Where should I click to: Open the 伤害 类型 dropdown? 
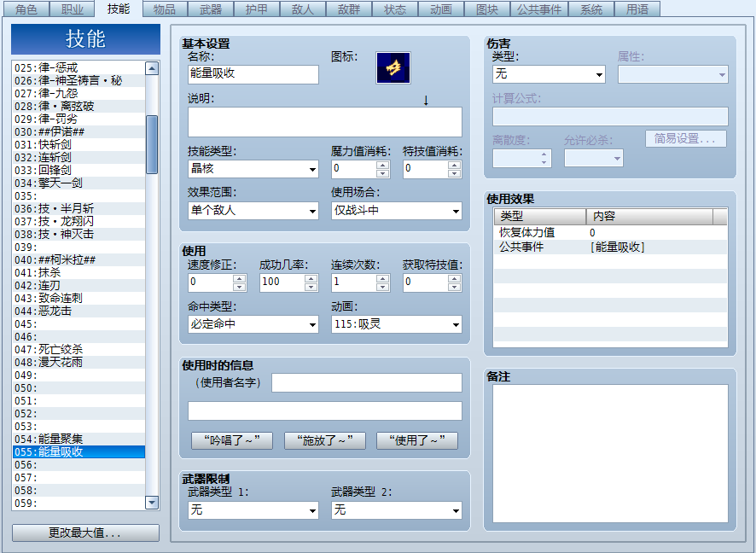(549, 74)
